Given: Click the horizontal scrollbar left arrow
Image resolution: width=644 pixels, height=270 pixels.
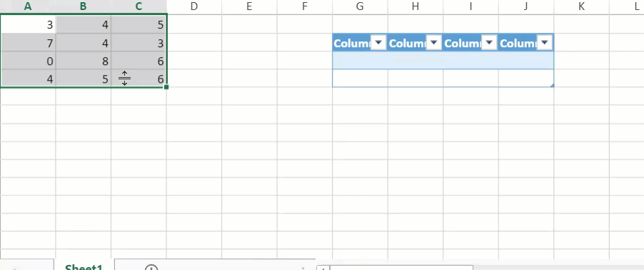Looking at the screenshot, I should coord(323,268).
